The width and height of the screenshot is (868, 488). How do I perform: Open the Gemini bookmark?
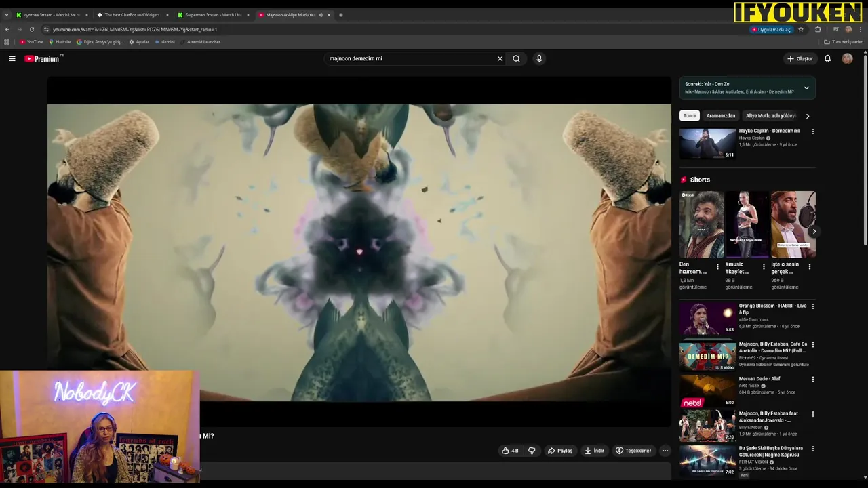(x=165, y=42)
